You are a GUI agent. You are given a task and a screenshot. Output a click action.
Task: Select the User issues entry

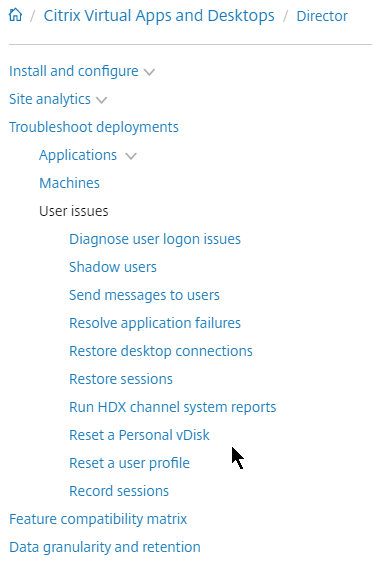[74, 211]
